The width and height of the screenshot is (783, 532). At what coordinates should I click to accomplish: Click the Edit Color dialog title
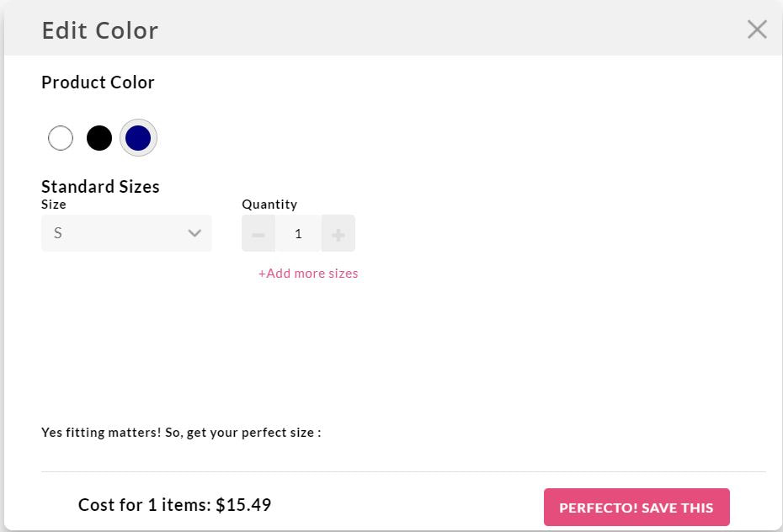click(100, 30)
